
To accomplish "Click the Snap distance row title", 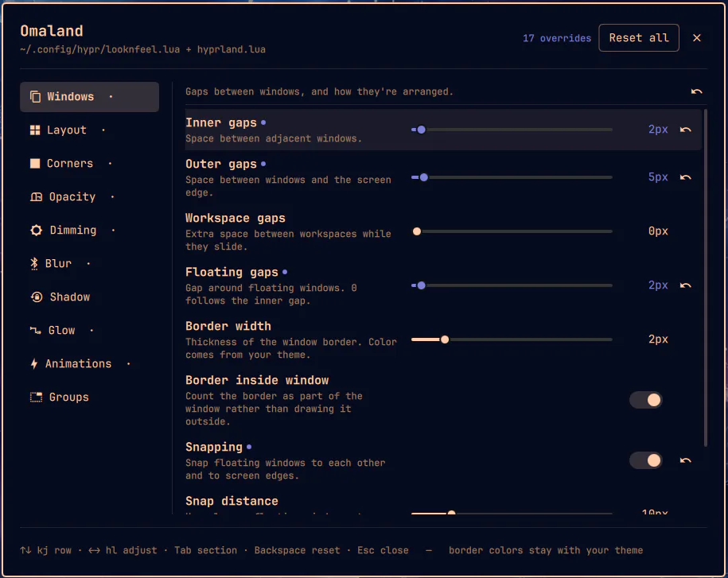I will (232, 501).
